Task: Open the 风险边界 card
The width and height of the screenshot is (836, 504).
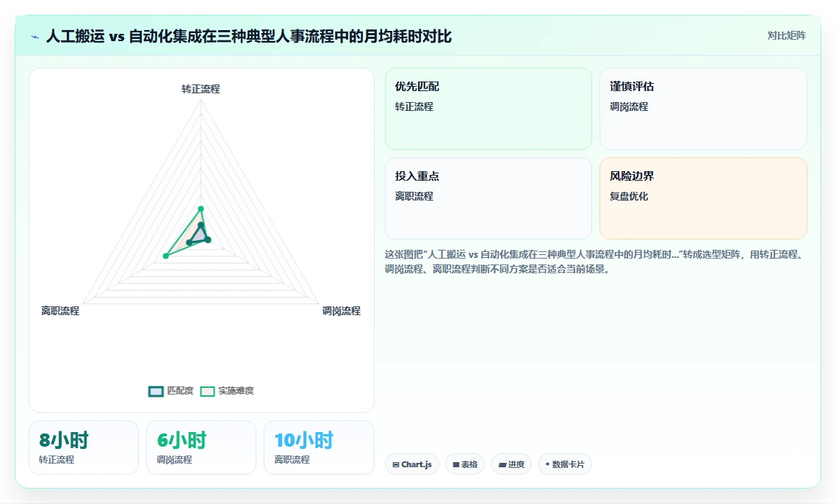Action: point(703,198)
